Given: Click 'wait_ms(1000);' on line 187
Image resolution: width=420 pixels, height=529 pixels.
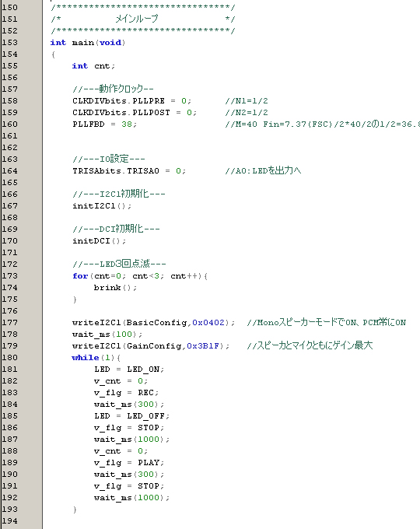Looking at the screenshot, I should [x=132, y=440].
